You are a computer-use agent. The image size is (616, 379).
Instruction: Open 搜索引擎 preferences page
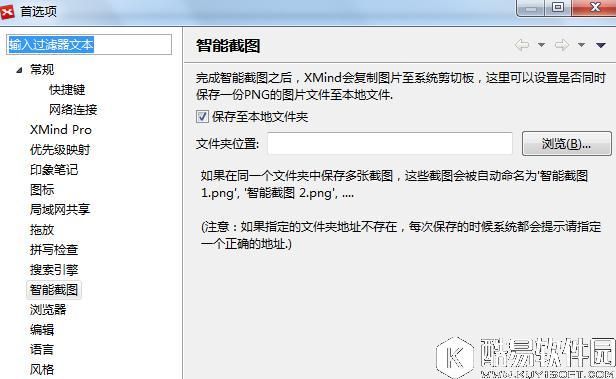54,270
